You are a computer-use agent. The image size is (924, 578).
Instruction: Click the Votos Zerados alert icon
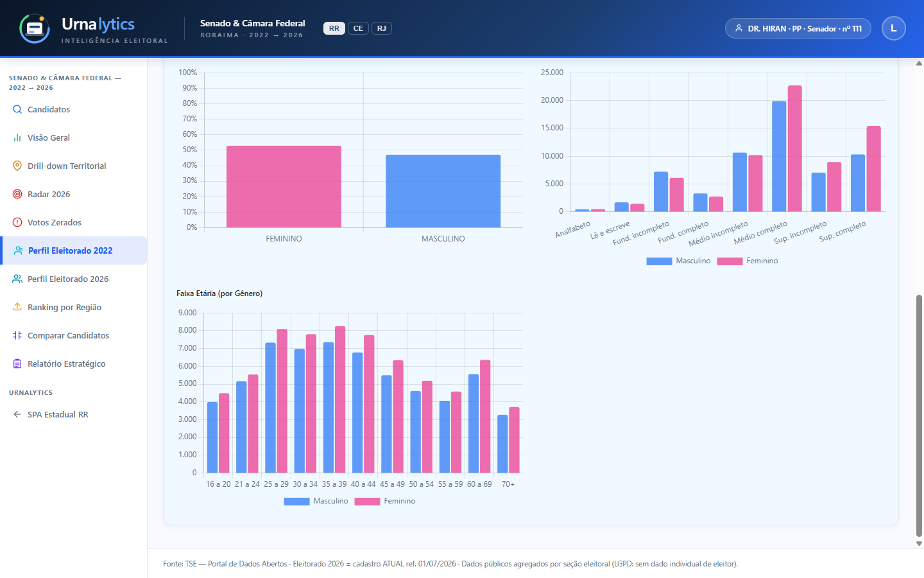[x=17, y=222]
